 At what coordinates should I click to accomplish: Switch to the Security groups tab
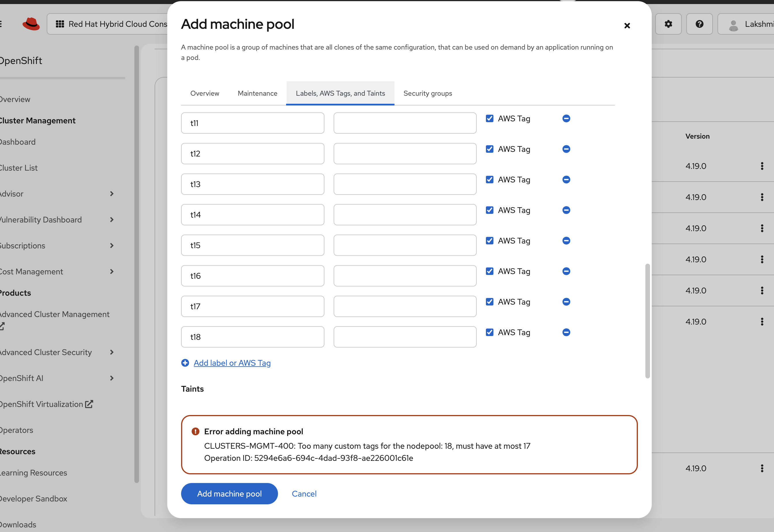tap(428, 93)
